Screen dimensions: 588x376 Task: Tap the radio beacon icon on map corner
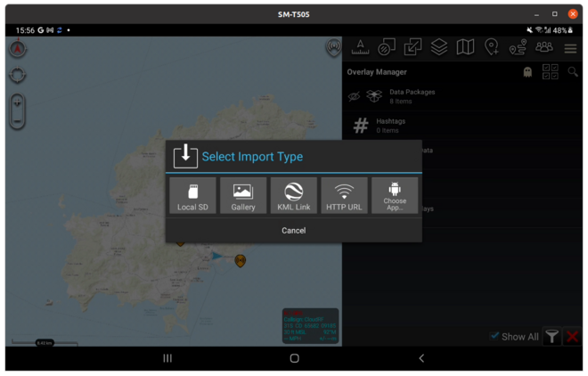[x=333, y=47]
